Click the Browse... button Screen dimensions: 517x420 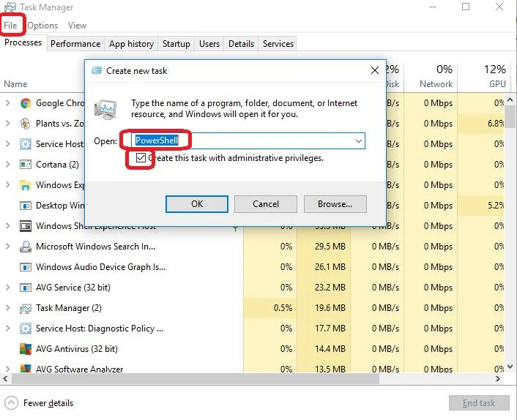tap(335, 204)
